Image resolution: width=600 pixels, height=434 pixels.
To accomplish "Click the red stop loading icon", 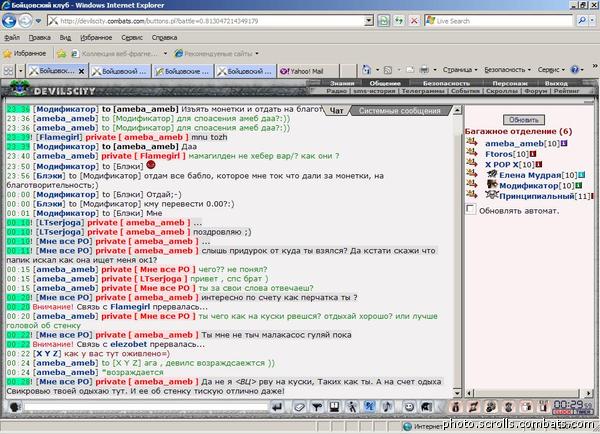I will (x=414, y=21).
